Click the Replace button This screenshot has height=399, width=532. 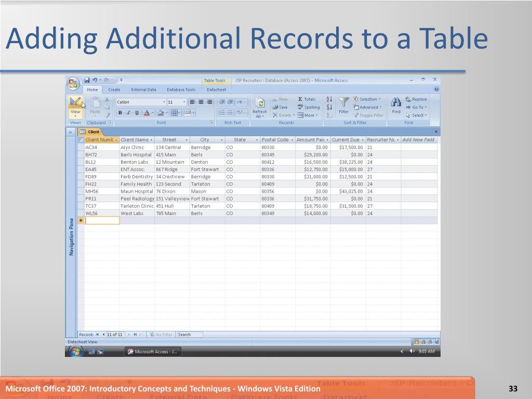click(x=416, y=99)
